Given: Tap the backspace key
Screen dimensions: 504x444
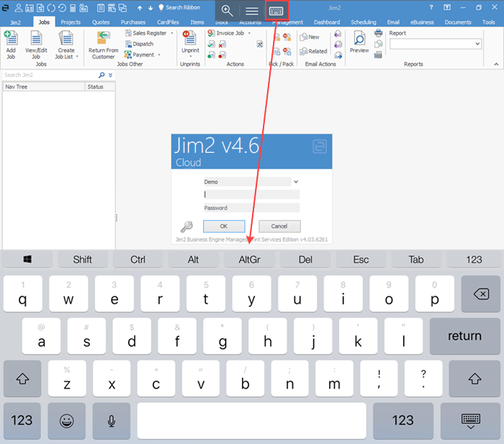Looking at the screenshot, I should [480, 294].
